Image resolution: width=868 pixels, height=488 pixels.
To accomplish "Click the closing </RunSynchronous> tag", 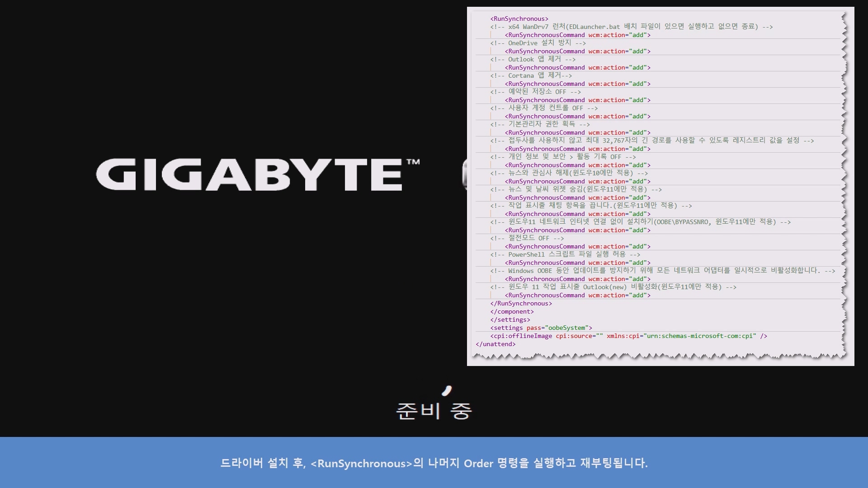I will pyautogui.click(x=521, y=303).
